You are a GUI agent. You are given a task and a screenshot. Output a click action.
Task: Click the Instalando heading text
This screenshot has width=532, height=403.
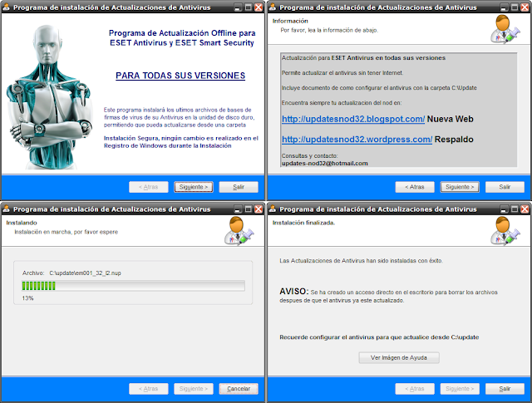[x=22, y=223]
